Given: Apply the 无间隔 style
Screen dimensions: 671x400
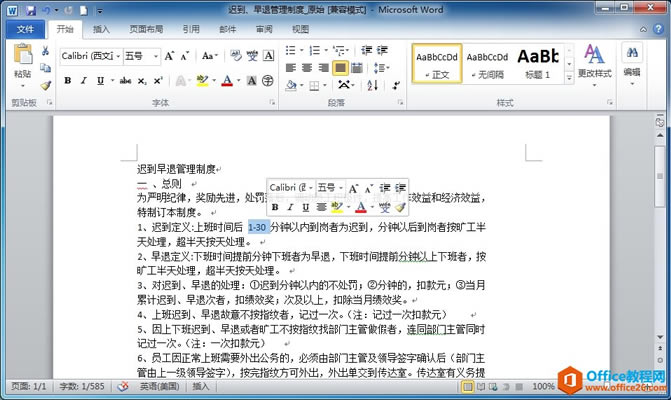Looking at the screenshot, I should 487,63.
